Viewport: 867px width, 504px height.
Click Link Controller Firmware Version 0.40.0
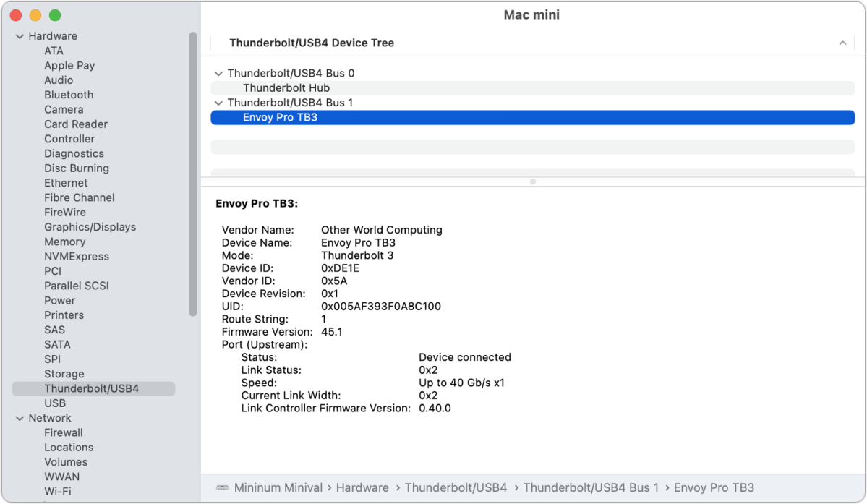(x=435, y=409)
